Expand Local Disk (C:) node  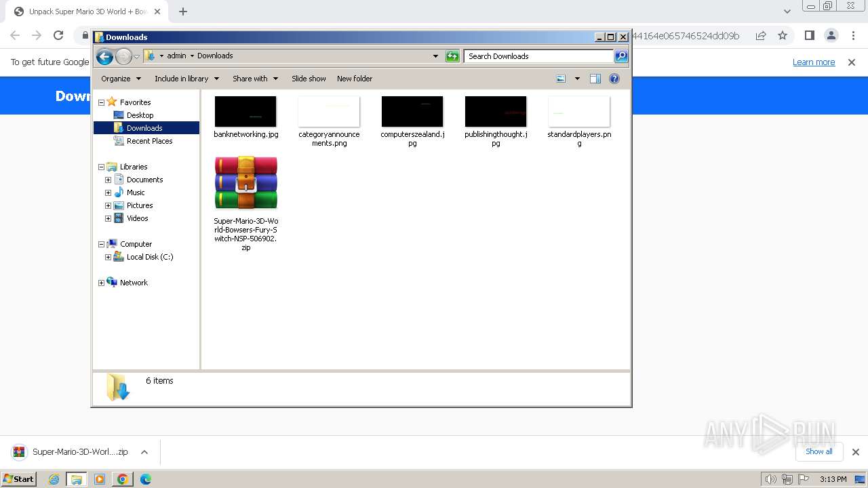pos(108,257)
